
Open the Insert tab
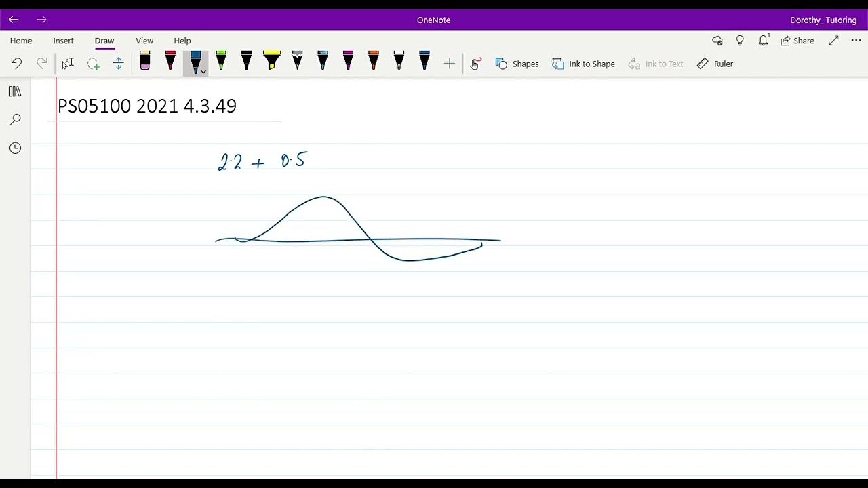[63, 41]
